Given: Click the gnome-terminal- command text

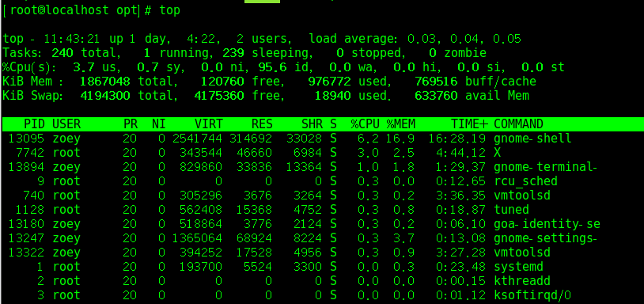Looking at the screenshot, I should point(545,167).
